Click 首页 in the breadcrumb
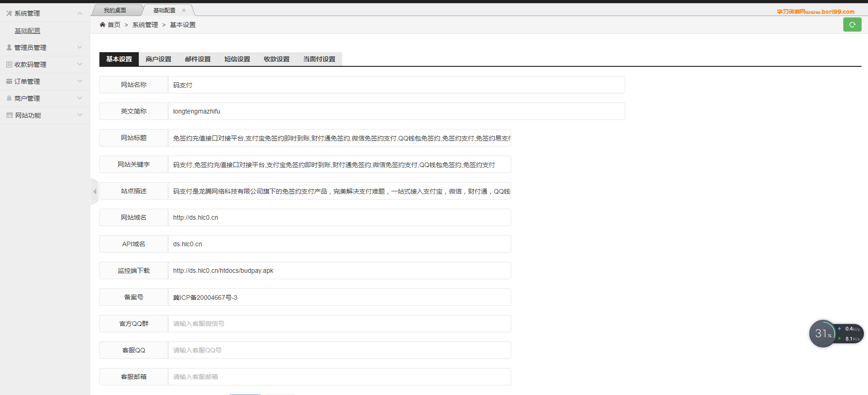 [x=114, y=25]
